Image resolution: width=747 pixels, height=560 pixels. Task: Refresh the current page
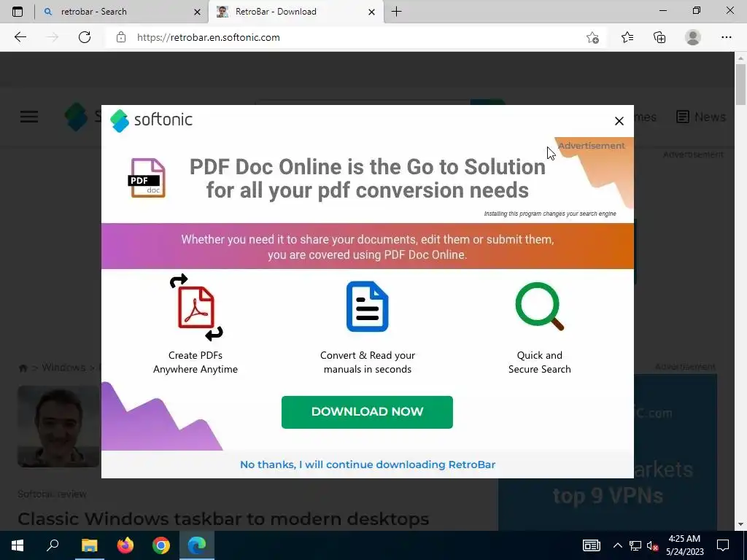[85, 37]
